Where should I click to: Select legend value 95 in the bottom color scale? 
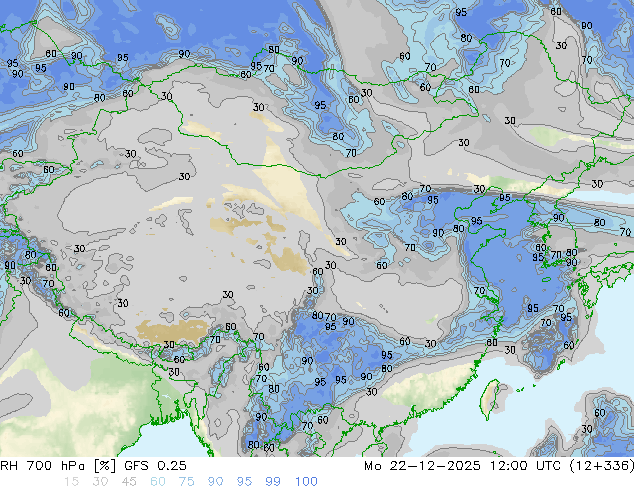[x=244, y=482]
